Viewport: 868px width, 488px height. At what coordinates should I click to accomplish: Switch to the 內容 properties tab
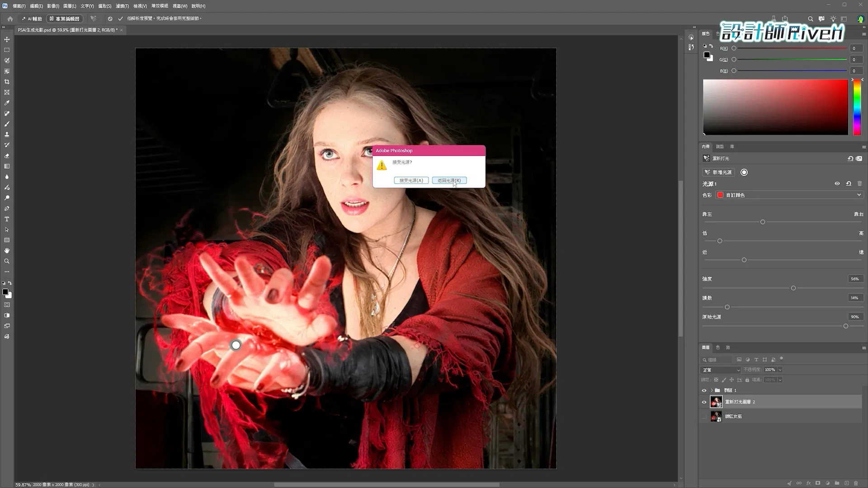[x=706, y=147]
